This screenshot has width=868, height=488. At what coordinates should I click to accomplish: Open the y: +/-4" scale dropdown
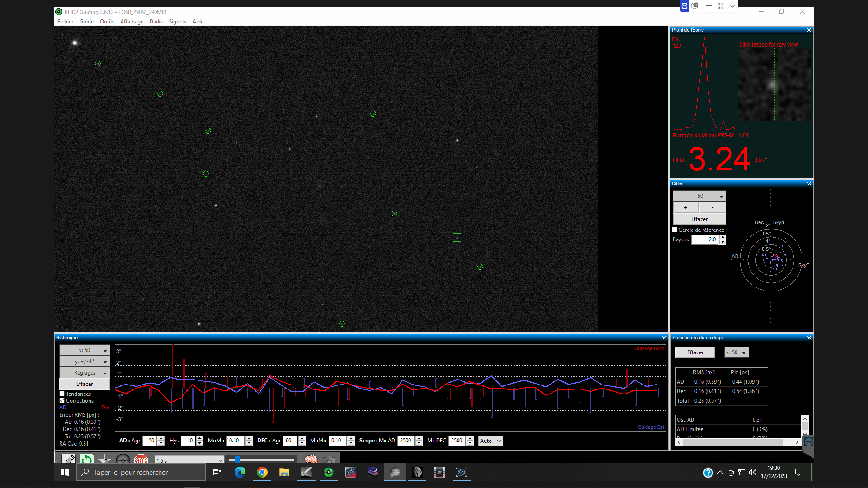click(85, 361)
